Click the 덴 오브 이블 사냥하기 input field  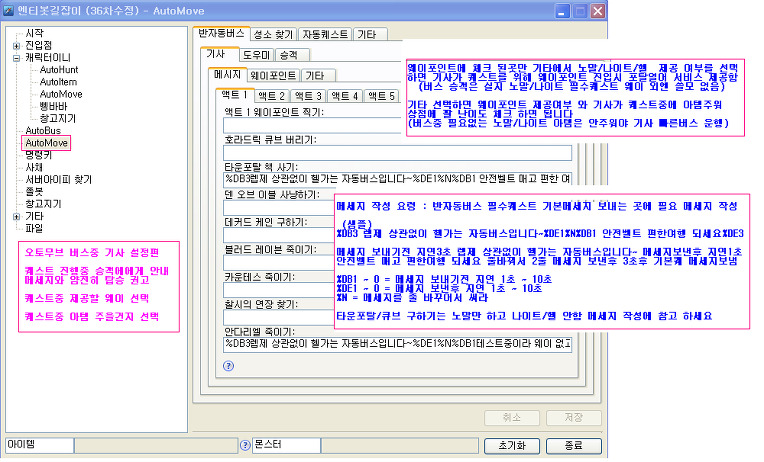pos(279,208)
